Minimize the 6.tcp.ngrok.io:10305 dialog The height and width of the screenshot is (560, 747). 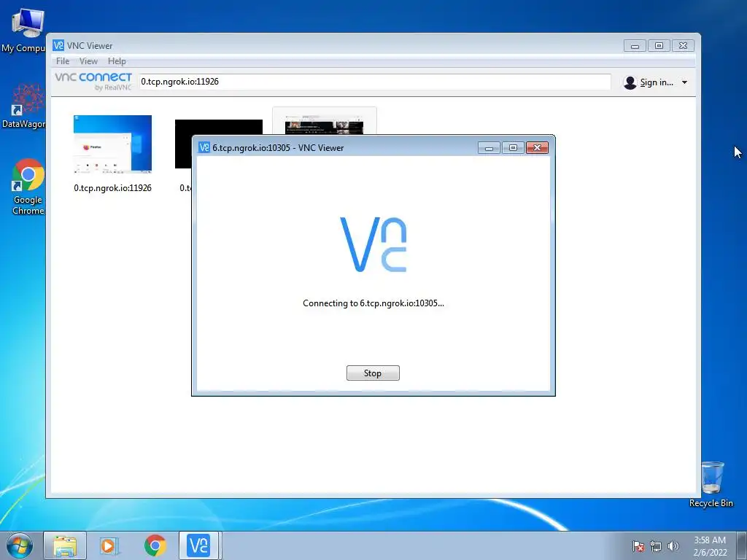pos(489,147)
